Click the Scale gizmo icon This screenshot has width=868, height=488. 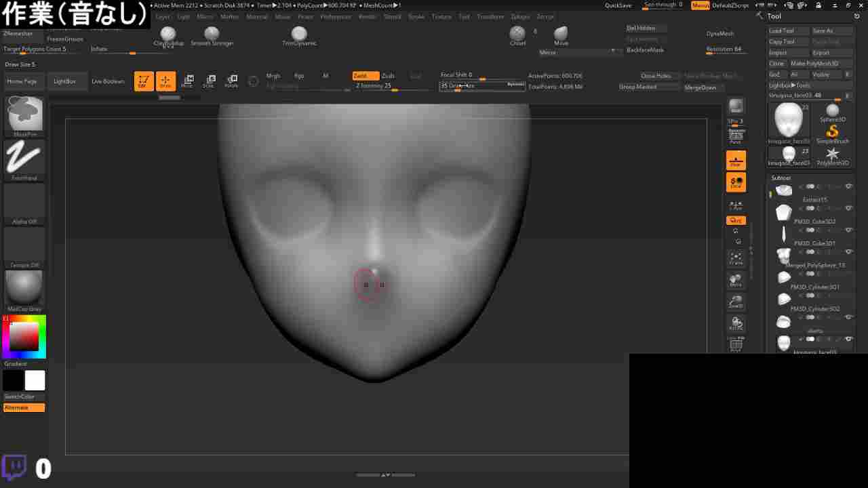tap(209, 81)
